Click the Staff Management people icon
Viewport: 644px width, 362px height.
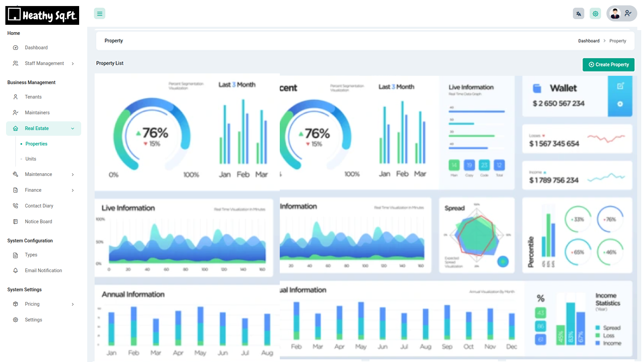pyautogui.click(x=15, y=63)
